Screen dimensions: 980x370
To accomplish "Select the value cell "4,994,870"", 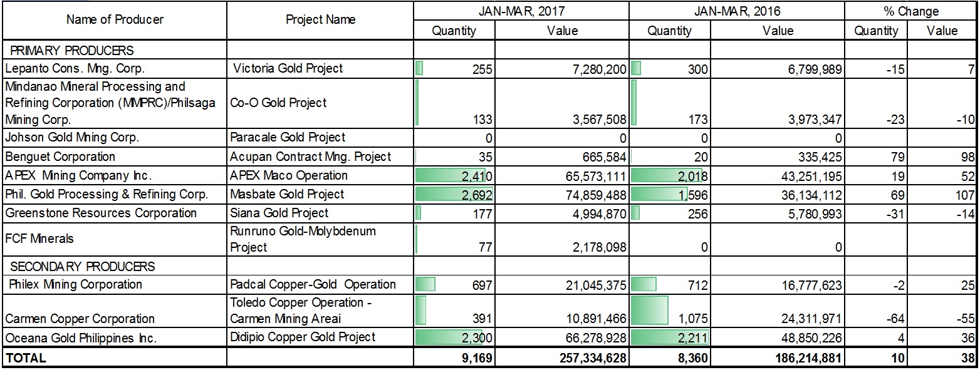I will (561, 213).
